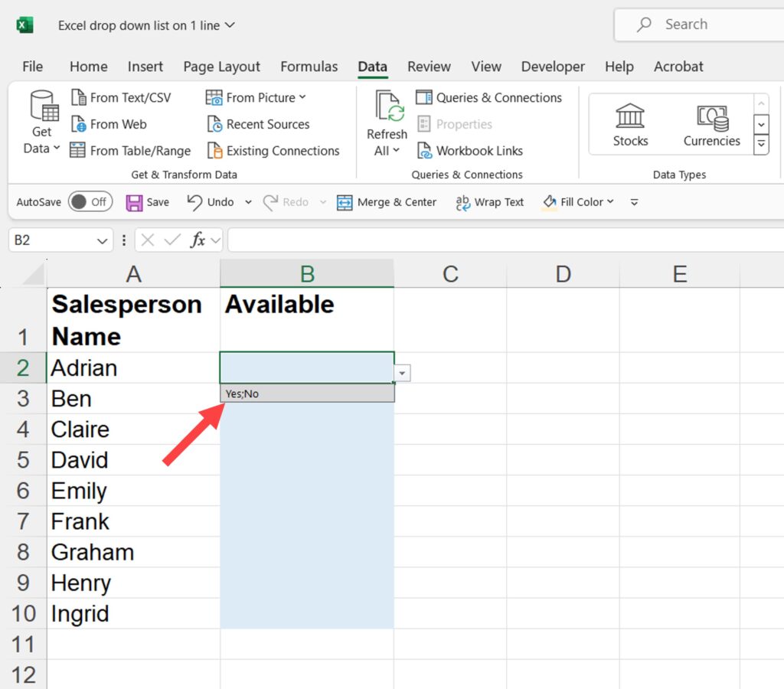Switch to the Page Layout tab

(221, 67)
